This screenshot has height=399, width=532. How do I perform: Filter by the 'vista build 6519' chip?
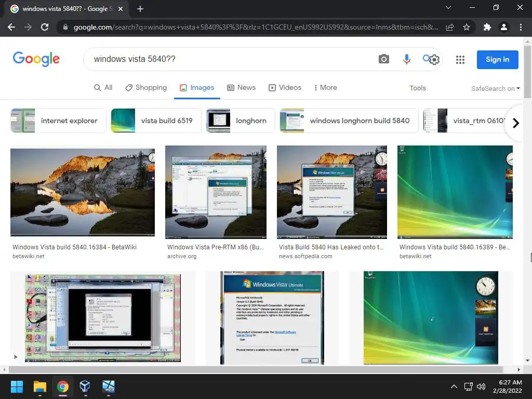156,121
